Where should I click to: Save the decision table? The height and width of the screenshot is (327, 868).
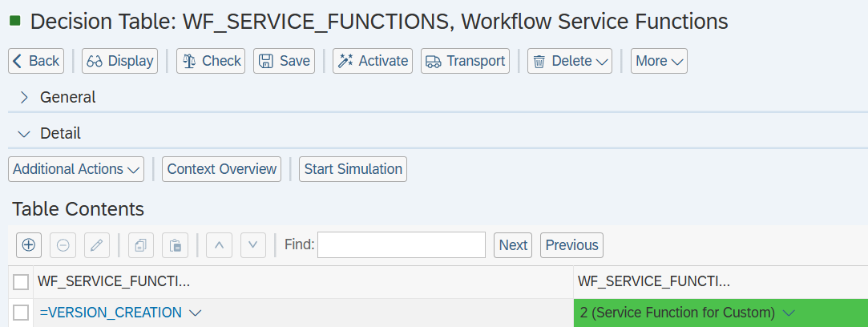284,61
